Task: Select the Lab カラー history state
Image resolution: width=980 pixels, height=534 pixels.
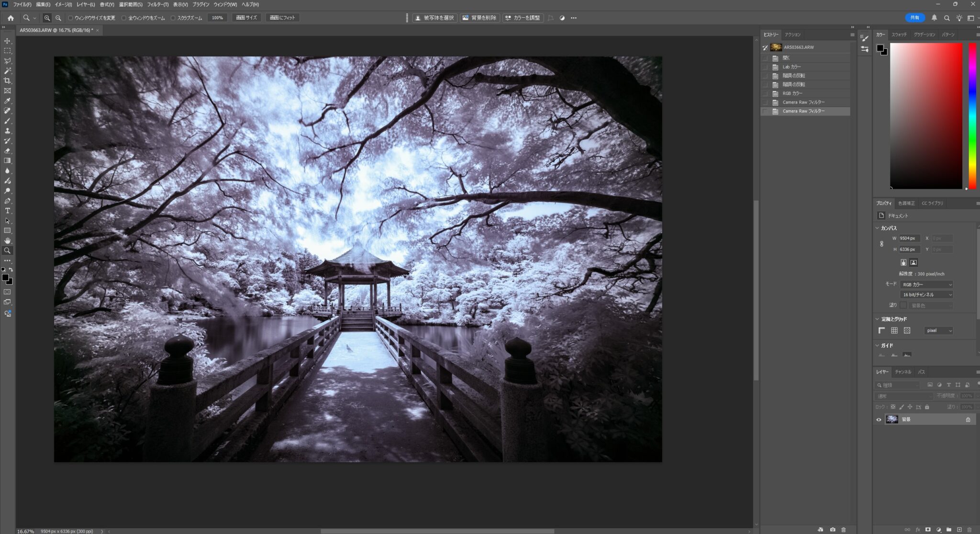Action: [792, 67]
